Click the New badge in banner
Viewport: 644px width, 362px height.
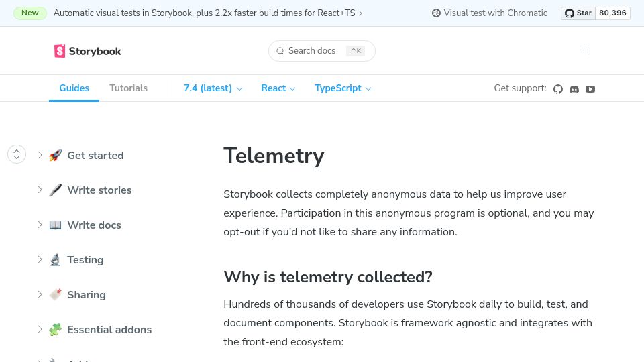(30, 13)
